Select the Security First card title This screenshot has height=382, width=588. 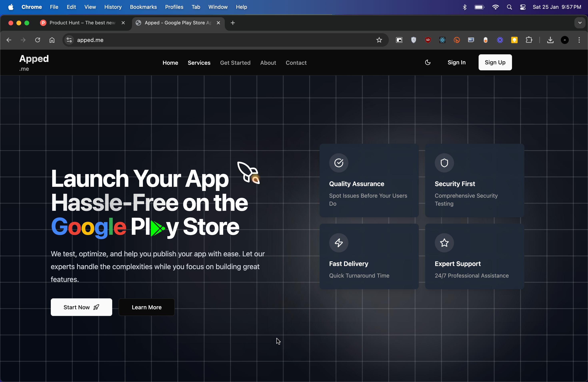click(x=455, y=184)
